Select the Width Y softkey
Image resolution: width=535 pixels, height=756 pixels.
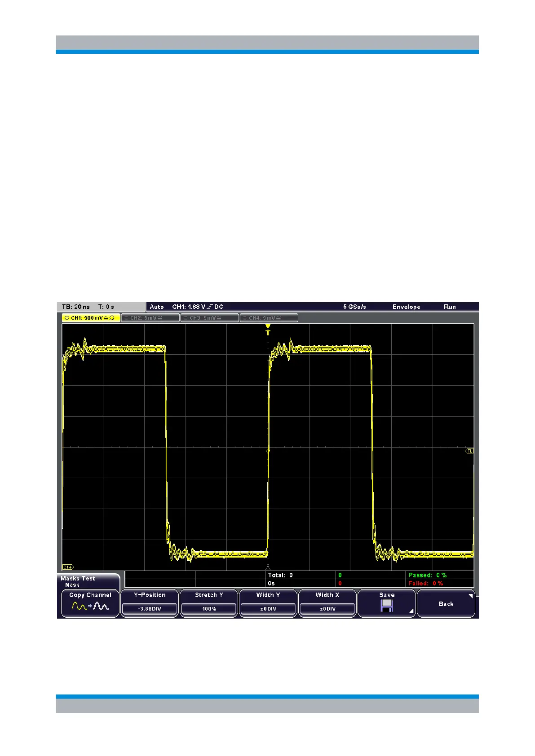click(268, 603)
